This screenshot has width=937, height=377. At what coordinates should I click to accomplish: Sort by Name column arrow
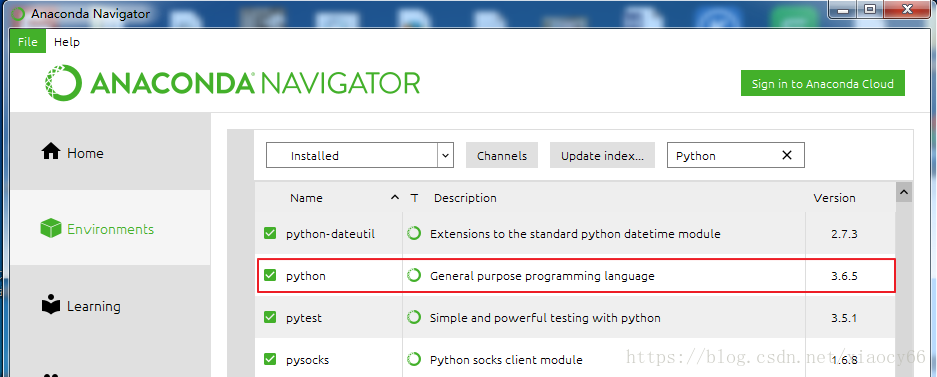(394, 197)
